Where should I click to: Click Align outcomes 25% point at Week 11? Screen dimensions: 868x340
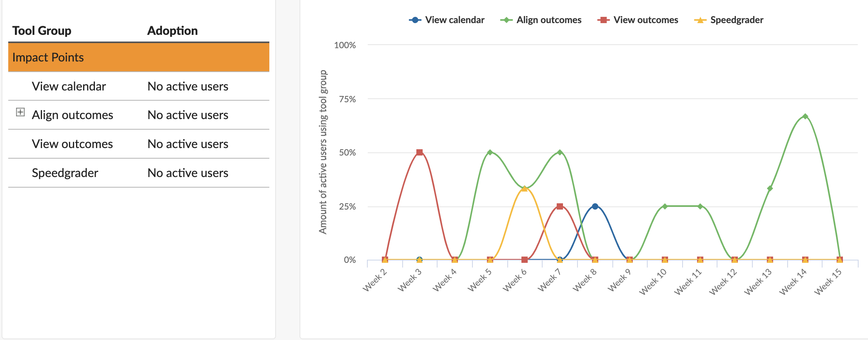pyautogui.click(x=700, y=206)
